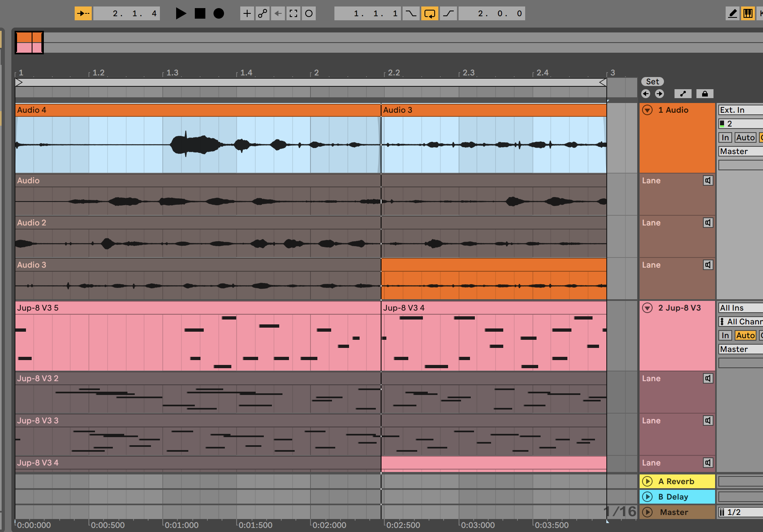Select the Audio 4 clip header
The width and height of the screenshot is (763, 532).
click(198, 110)
